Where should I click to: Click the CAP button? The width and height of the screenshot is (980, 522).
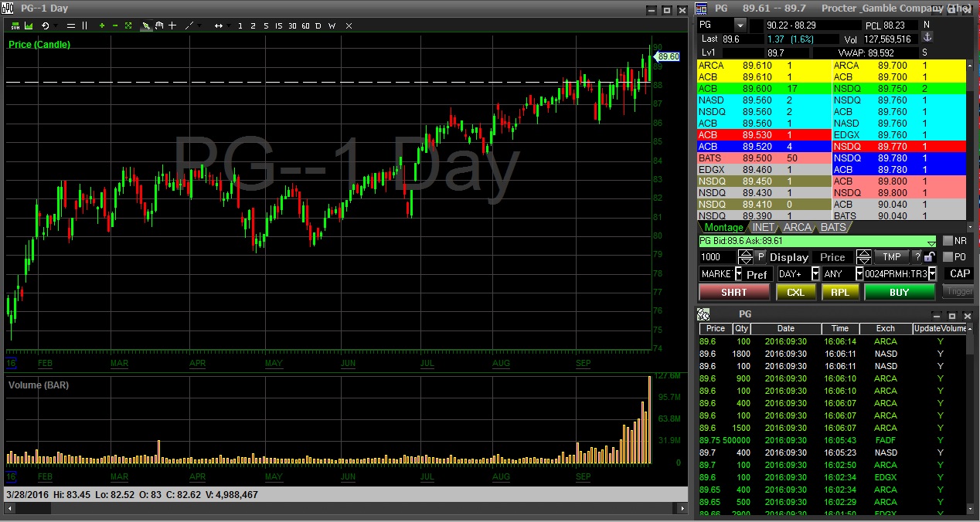pos(960,273)
